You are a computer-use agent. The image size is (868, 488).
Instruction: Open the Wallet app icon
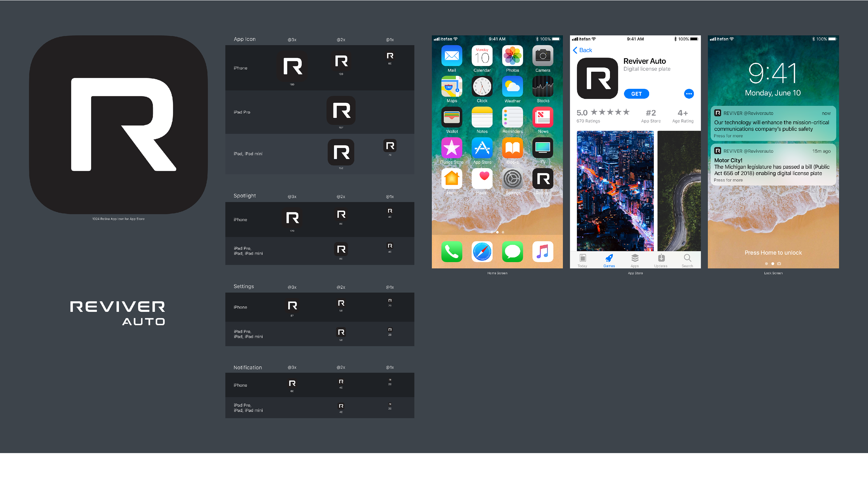point(452,117)
